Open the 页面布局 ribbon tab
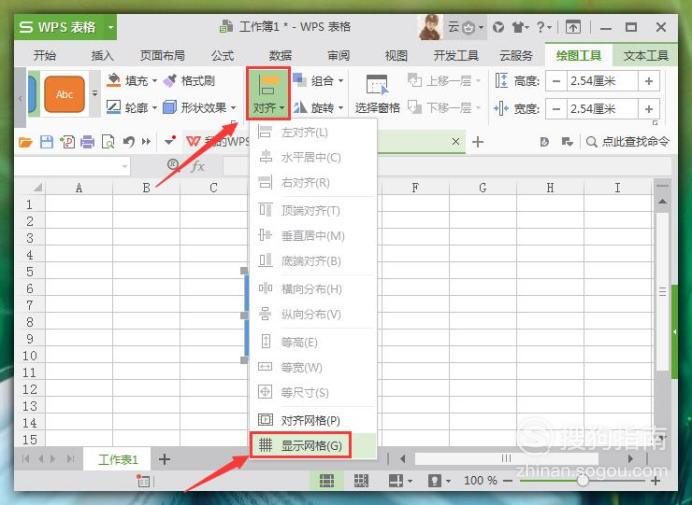 (x=162, y=56)
